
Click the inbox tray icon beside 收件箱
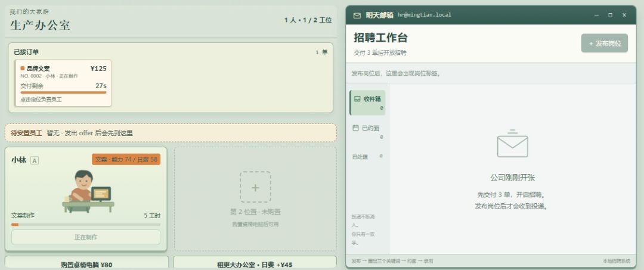(x=357, y=99)
